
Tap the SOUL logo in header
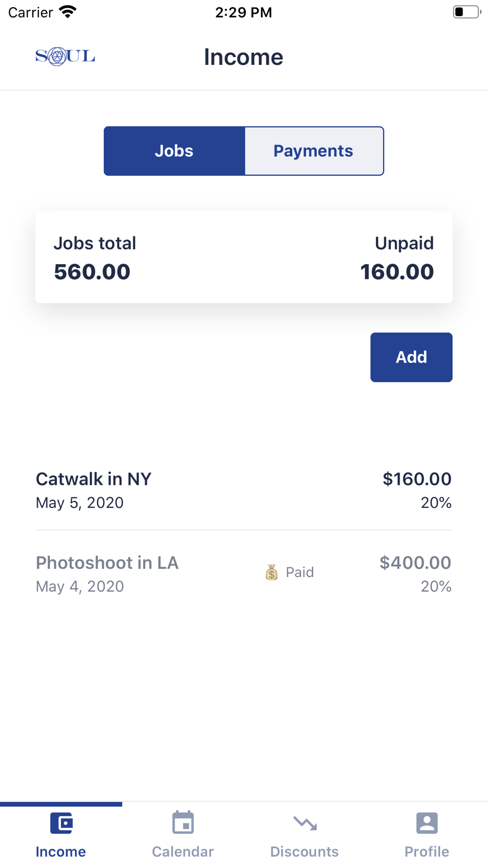[x=65, y=57]
